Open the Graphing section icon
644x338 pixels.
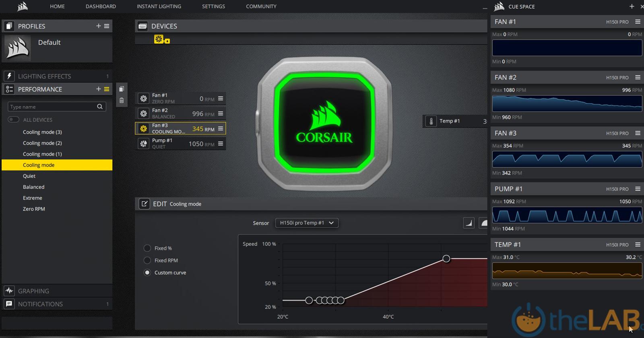coord(9,291)
